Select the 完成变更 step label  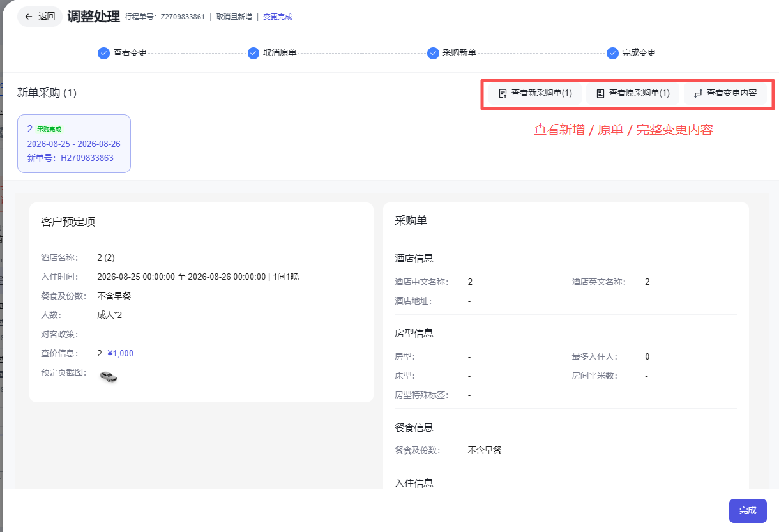pos(639,53)
